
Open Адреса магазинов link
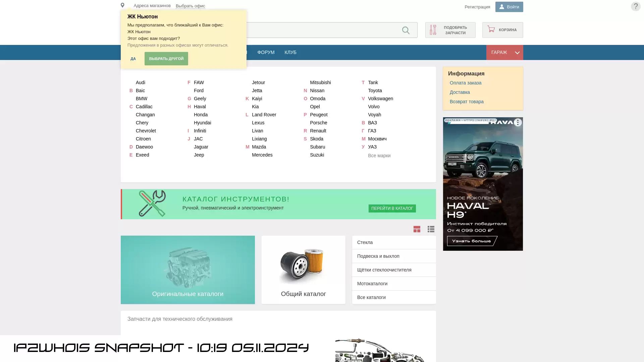[152, 6]
